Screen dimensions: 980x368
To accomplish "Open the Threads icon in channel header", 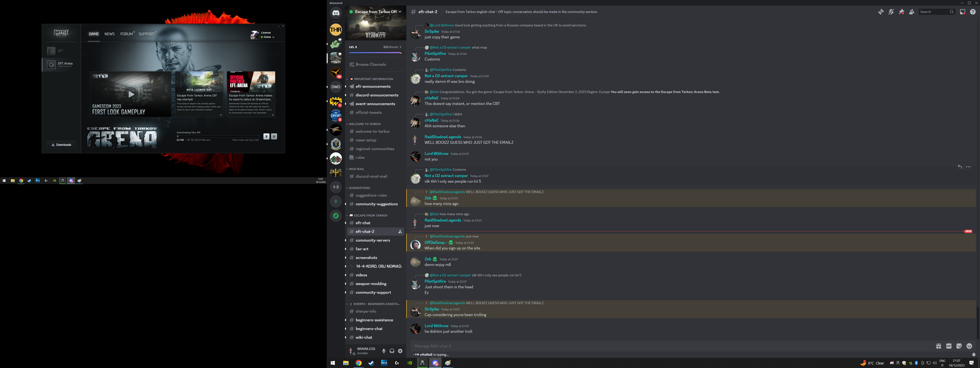I will (x=881, y=12).
